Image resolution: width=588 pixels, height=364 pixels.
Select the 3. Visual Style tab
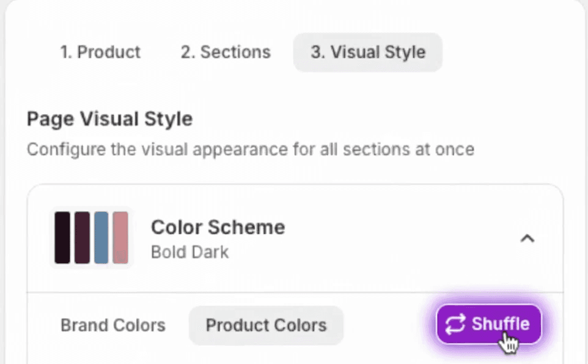[x=367, y=53]
